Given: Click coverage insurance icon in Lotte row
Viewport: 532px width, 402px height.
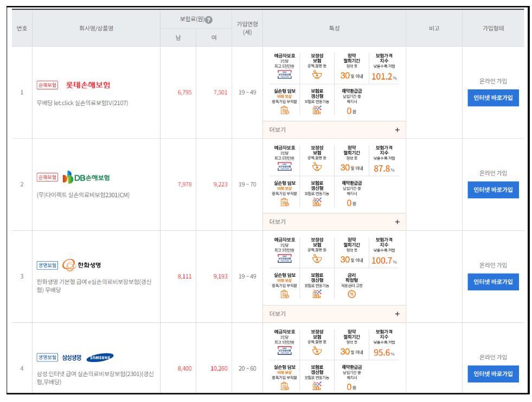Looking at the screenshot, I should (317, 75).
